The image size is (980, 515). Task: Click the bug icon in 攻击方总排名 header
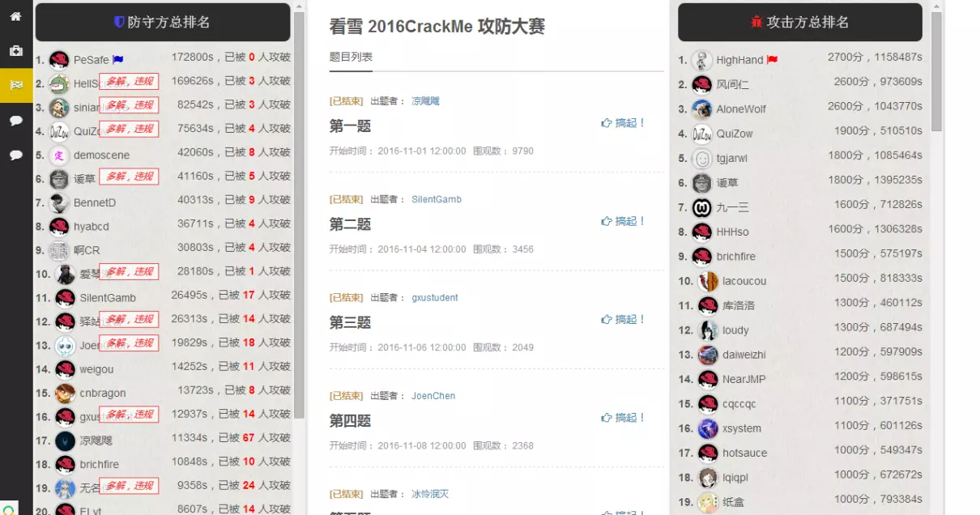(x=756, y=22)
